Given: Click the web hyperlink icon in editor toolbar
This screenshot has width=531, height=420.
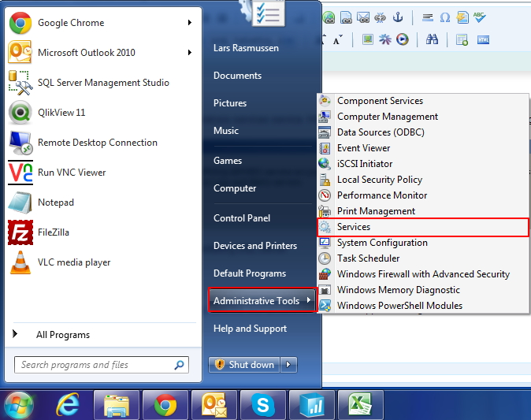Looking at the screenshot, I should click(x=329, y=17).
